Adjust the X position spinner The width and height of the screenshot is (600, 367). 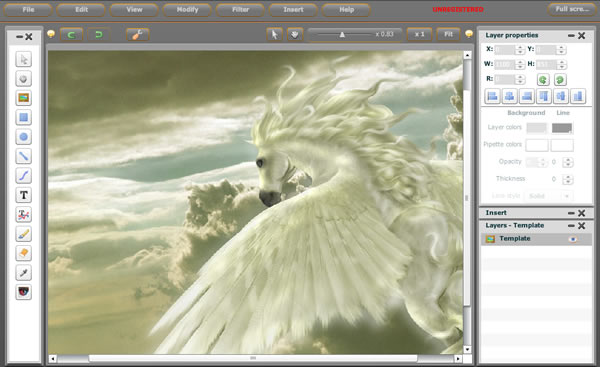pyautogui.click(x=520, y=49)
